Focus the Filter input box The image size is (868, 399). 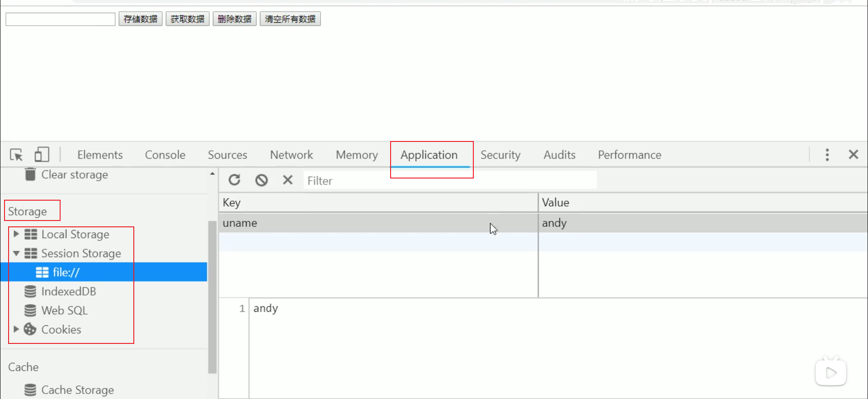[x=450, y=181]
